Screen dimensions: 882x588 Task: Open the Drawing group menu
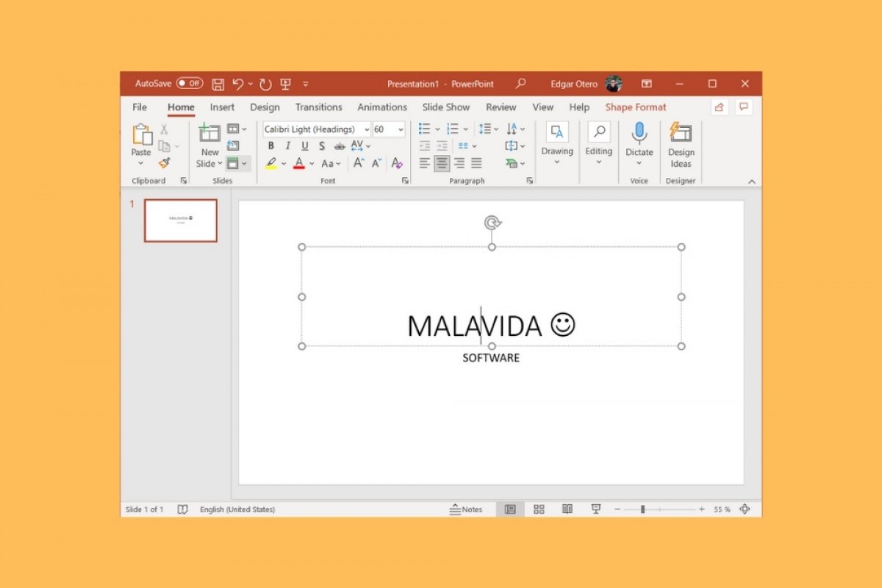pyautogui.click(x=557, y=144)
